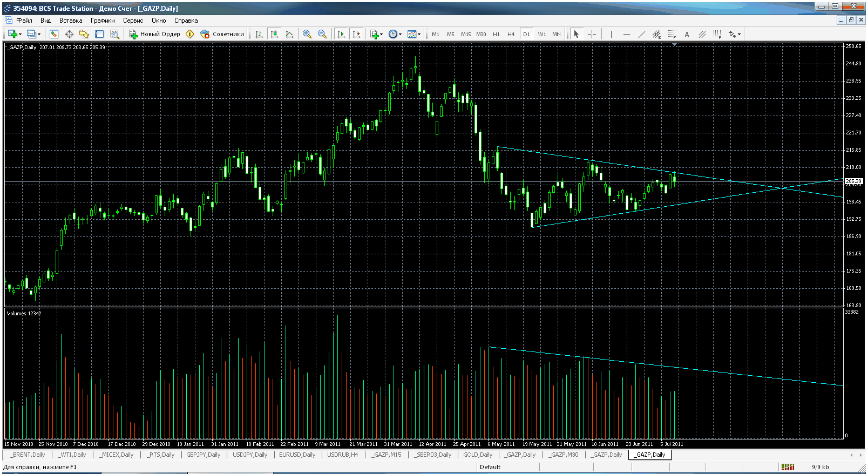Select the Fibonacci time zones tool
This screenshot has width=868, height=474.
click(717, 34)
